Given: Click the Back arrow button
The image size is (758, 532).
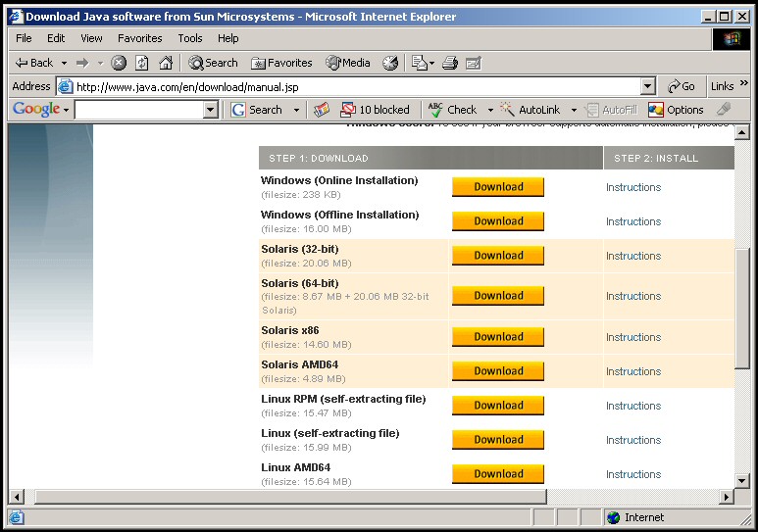Looking at the screenshot, I should [x=34, y=63].
